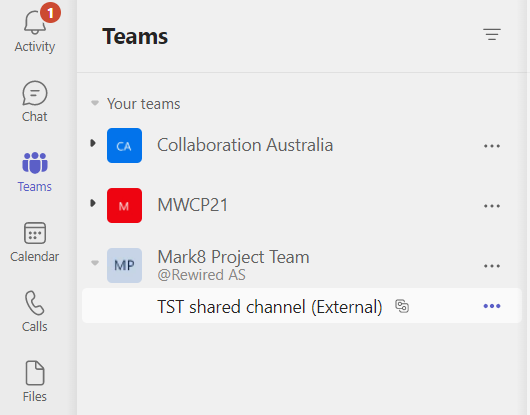Viewport: 530px width, 415px height.
Task: Click the Calendar label text
Action: [x=34, y=257]
